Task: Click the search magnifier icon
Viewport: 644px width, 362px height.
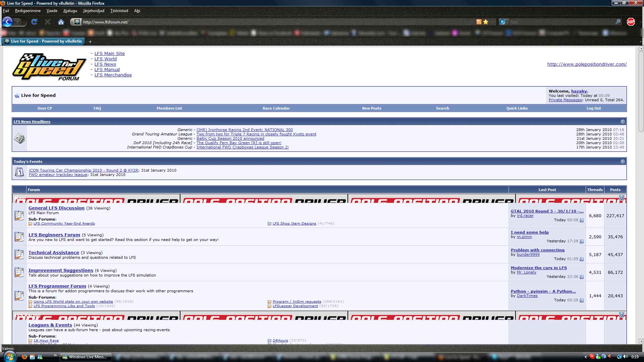Action: tap(618, 22)
